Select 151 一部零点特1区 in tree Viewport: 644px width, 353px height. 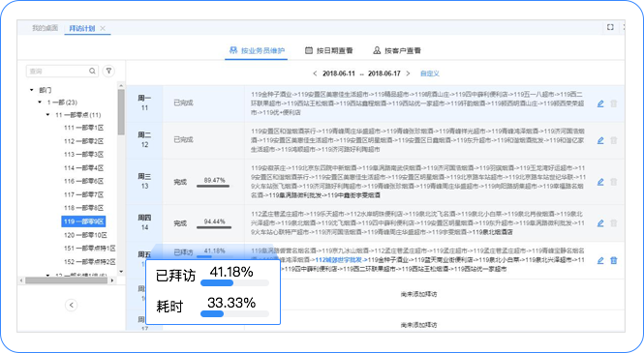click(89, 248)
